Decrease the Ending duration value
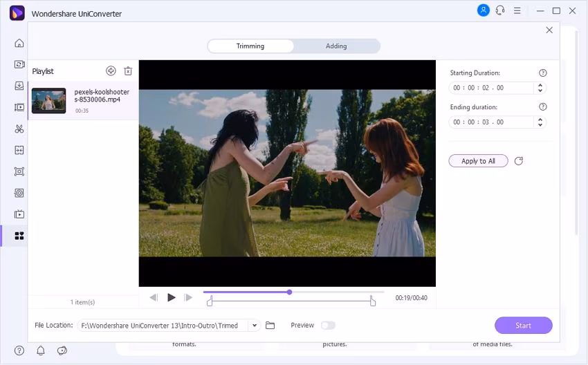This screenshot has width=588, height=365. [540, 125]
